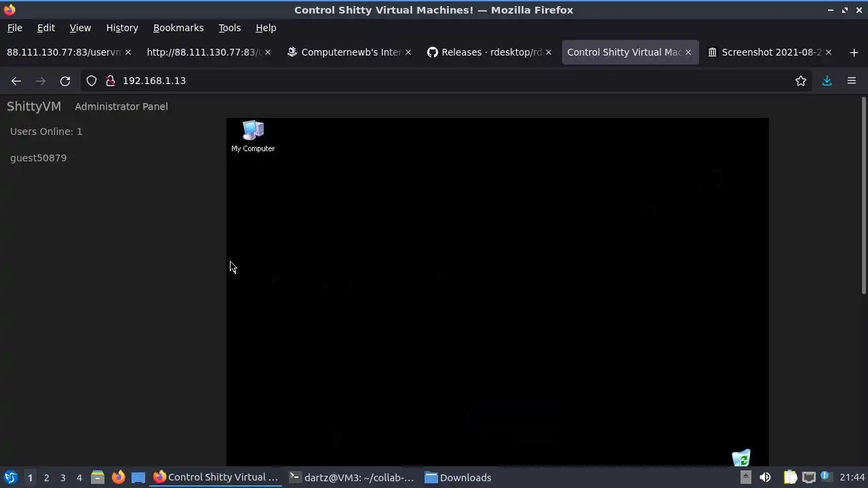Open the Tools menu
This screenshot has height=488, width=868.
point(229,28)
